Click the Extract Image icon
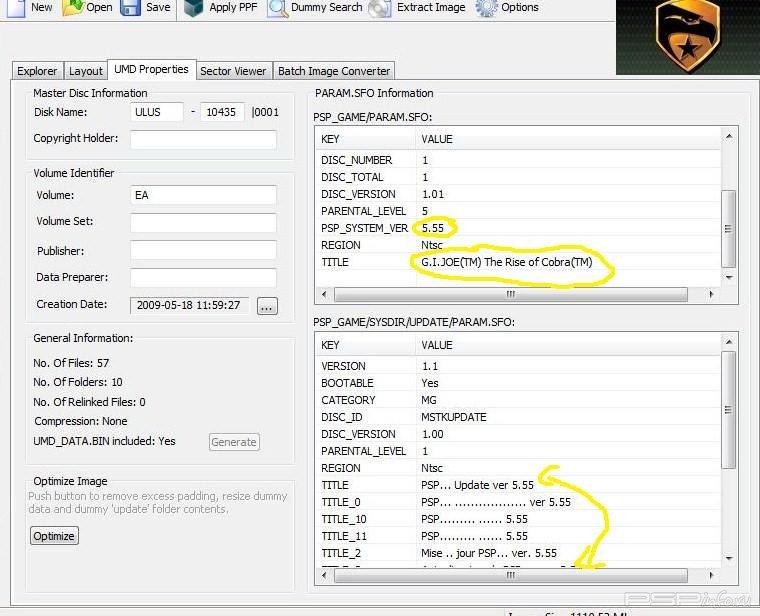The height and width of the screenshot is (616, 760). coord(380,8)
